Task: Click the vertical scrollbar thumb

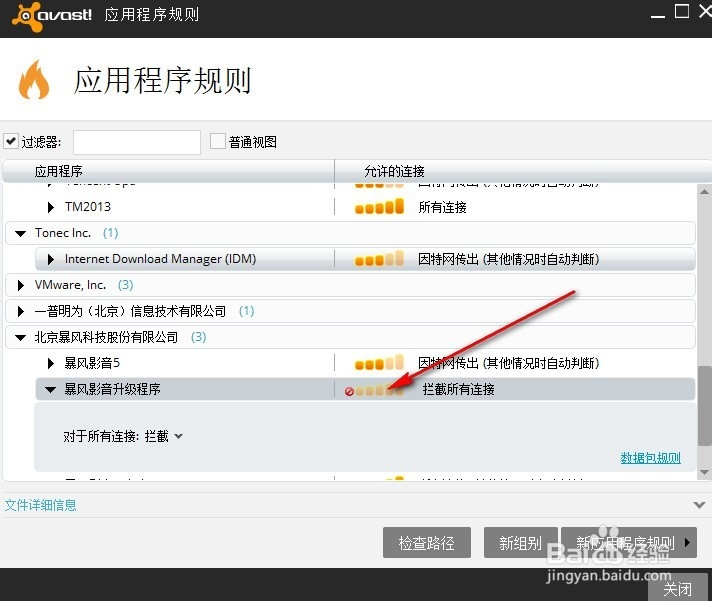Action: [704, 406]
